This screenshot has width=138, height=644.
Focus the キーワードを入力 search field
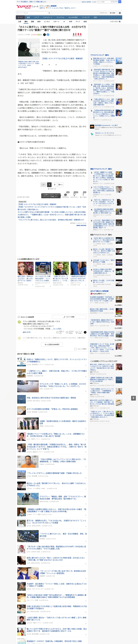pos(32,13)
